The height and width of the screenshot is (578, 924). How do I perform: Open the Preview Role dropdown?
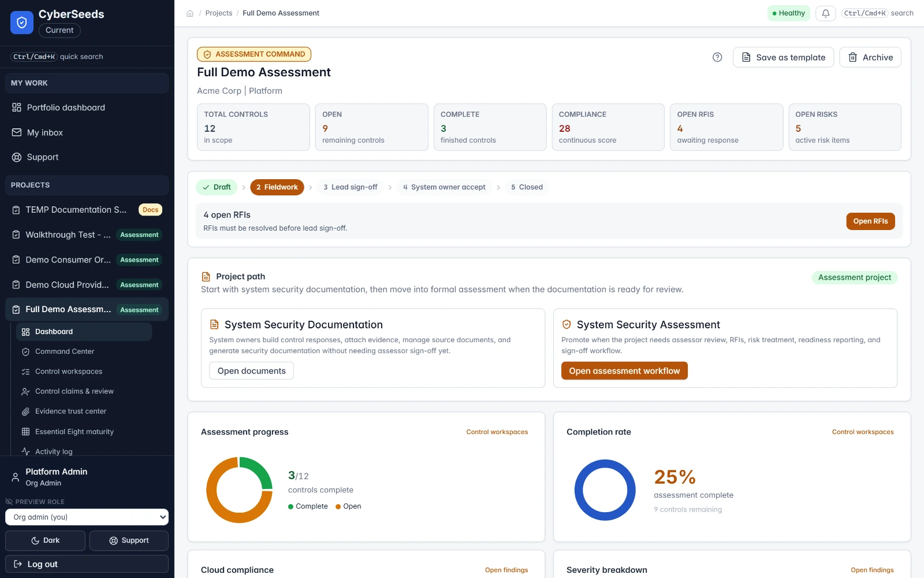tap(87, 517)
